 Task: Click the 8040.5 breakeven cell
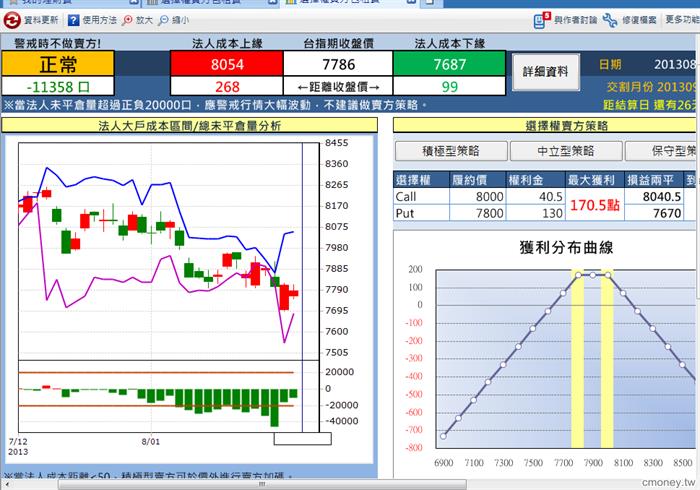(653, 196)
